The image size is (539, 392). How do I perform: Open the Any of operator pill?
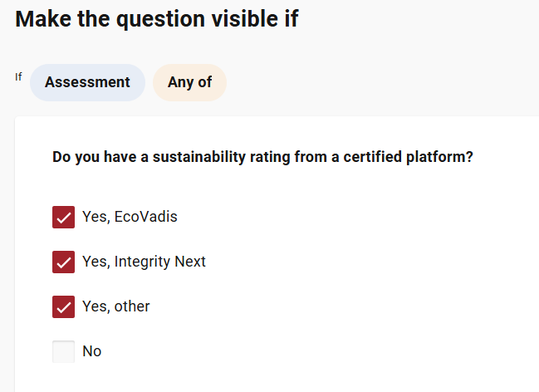[189, 82]
